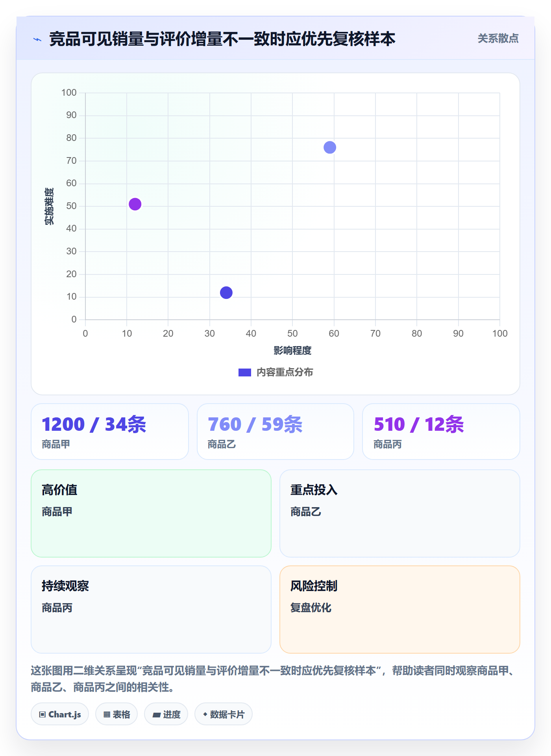Open the 风险控制 quadrant card heading
Image resolution: width=551 pixels, height=756 pixels.
point(314,586)
